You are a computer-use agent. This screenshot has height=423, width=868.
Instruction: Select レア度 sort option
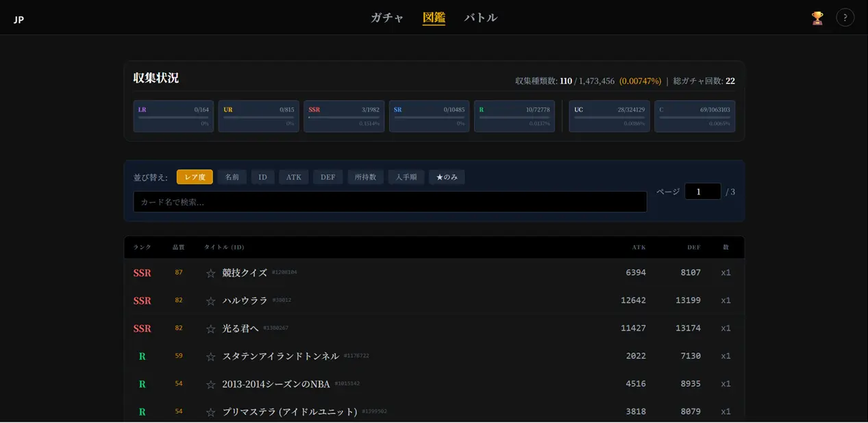pos(195,177)
